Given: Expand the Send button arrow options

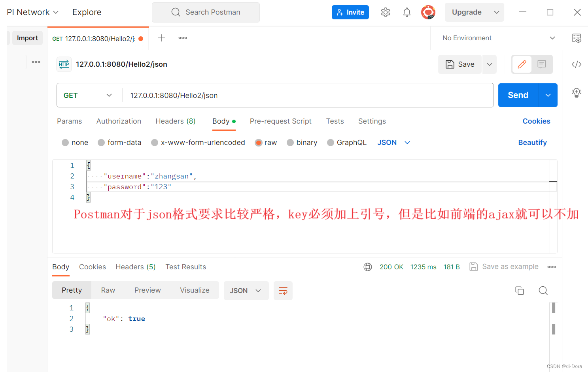Looking at the screenshot, I should pyautogui.click(x=548, y=95).
